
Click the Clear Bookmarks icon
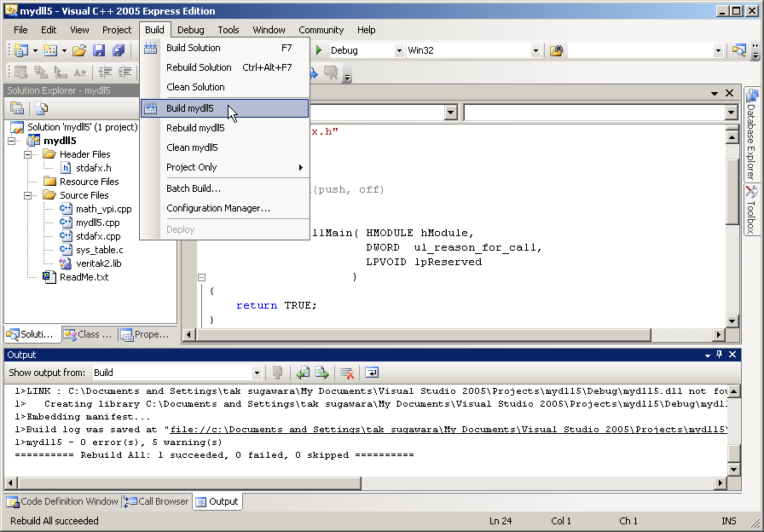[x=332, y=73]
